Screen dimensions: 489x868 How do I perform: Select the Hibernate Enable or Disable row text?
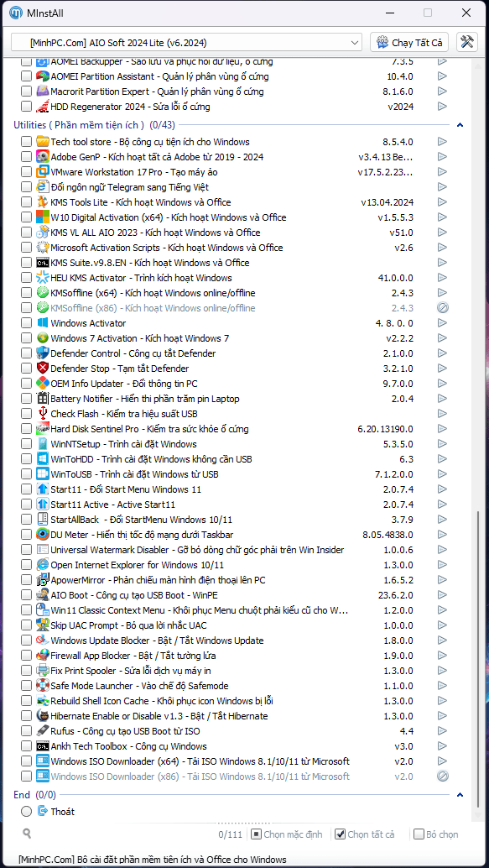point(159,716)
